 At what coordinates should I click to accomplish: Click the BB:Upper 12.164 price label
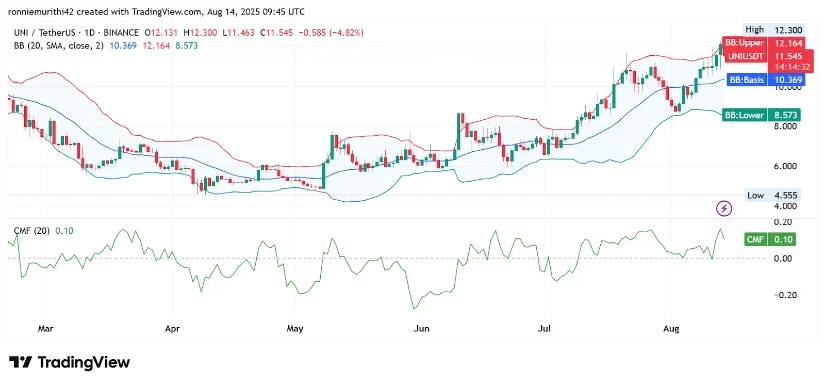762,43
